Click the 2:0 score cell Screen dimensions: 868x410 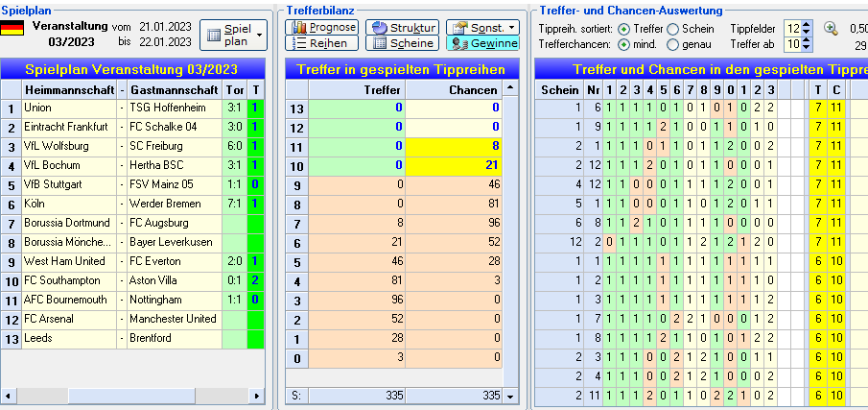click(235, 261)
